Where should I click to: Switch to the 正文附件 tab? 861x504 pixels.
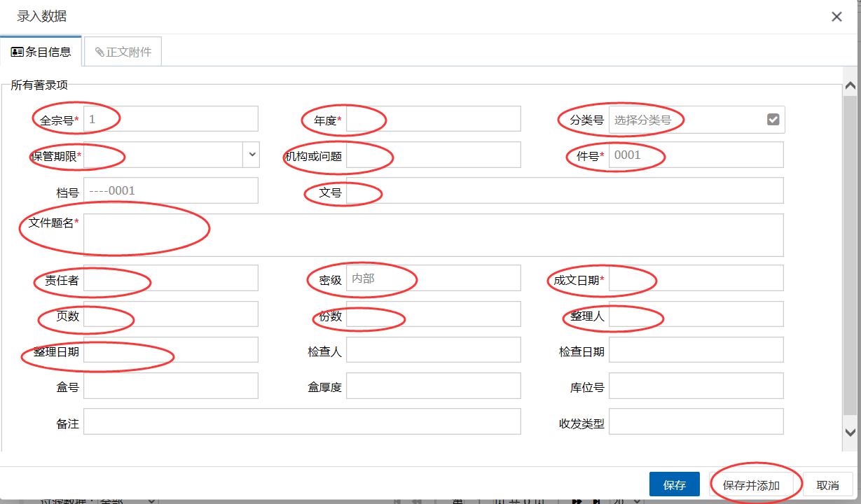pyautogui.click(x=123, y=52)
